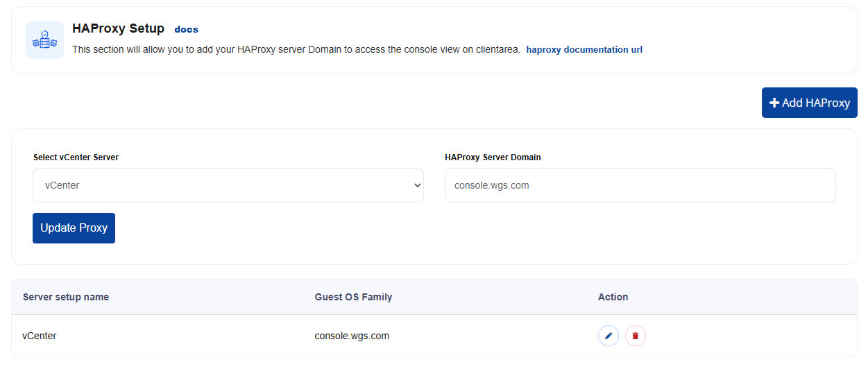Click the section description text about console view
Image resolution: width=868 pixels, height=369 pixels.
pos(296,50)
